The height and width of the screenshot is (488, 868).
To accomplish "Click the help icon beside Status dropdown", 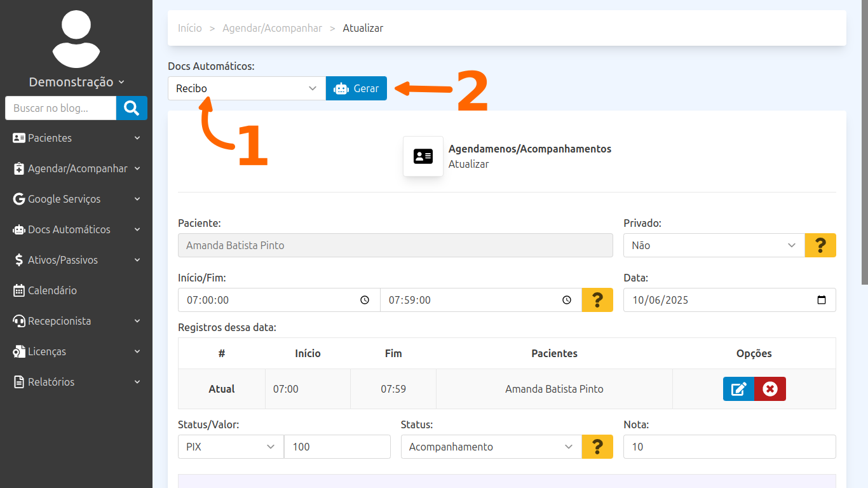I will pyautogui.click(x=597, y=447).
